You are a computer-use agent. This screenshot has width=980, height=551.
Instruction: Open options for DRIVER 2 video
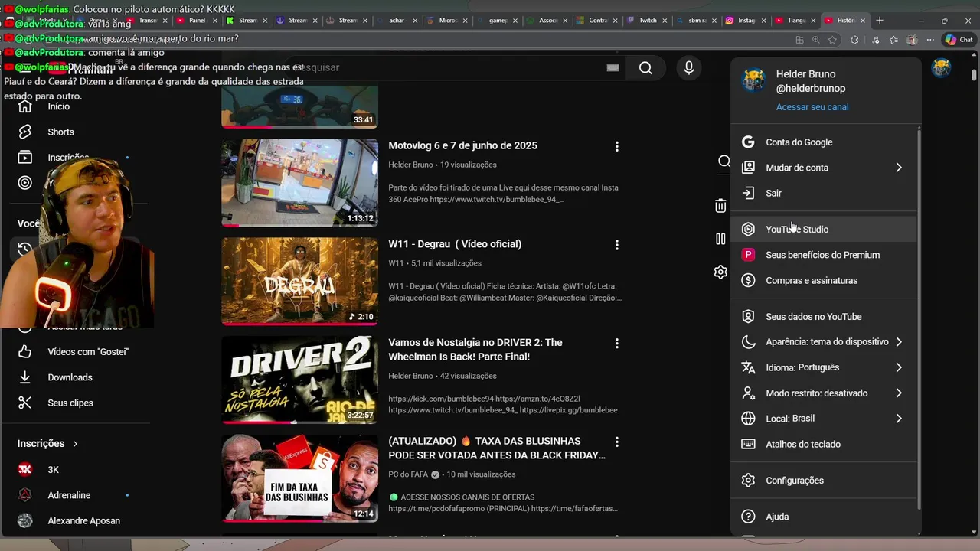617,344
